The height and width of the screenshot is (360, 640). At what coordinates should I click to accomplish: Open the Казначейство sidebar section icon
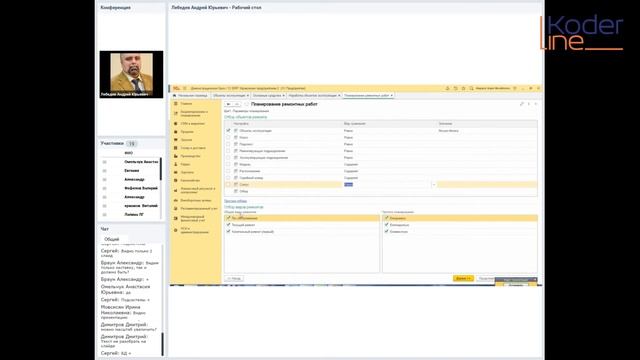(176, 180)
